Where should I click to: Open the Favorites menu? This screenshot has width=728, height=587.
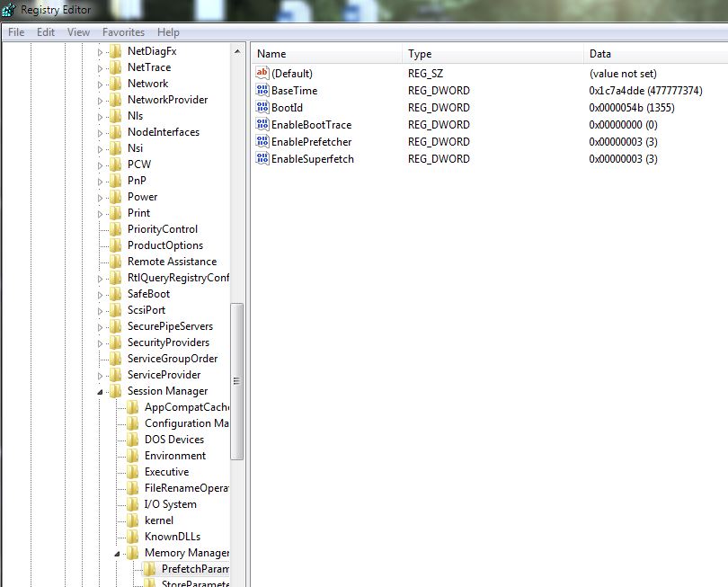[123, 32]
